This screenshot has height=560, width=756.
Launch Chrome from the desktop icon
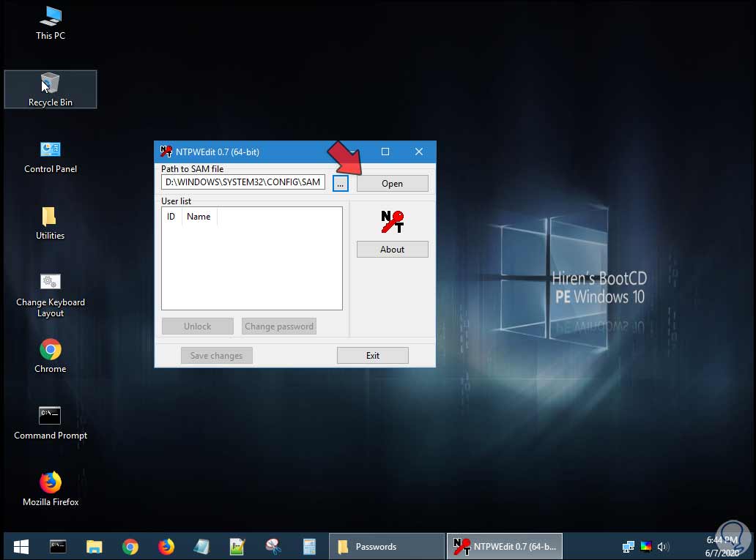50,356
